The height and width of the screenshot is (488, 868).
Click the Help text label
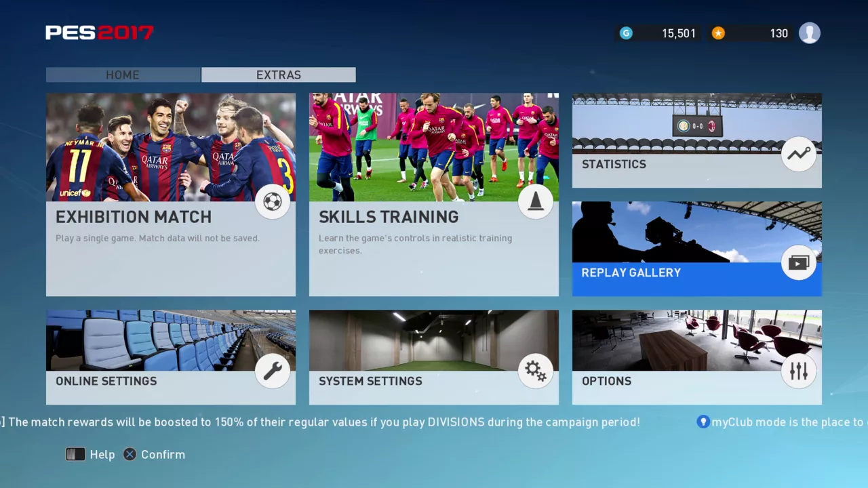pos(102,455)
